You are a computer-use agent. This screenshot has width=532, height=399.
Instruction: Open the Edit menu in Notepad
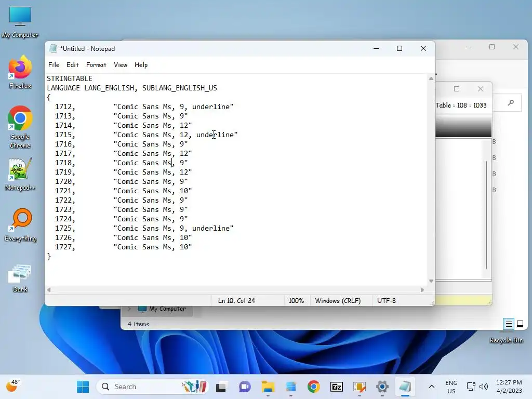73,65
